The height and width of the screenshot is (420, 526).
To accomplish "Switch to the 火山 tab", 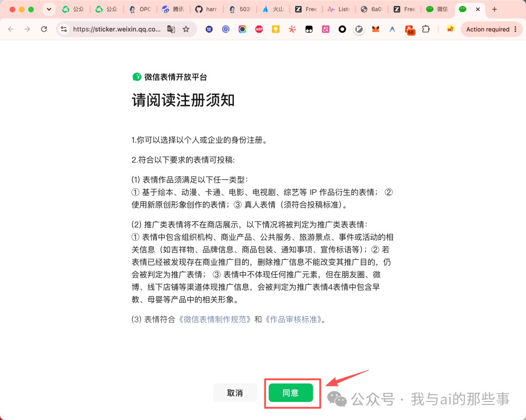I will pyautogui.click(x=273, y=9).
